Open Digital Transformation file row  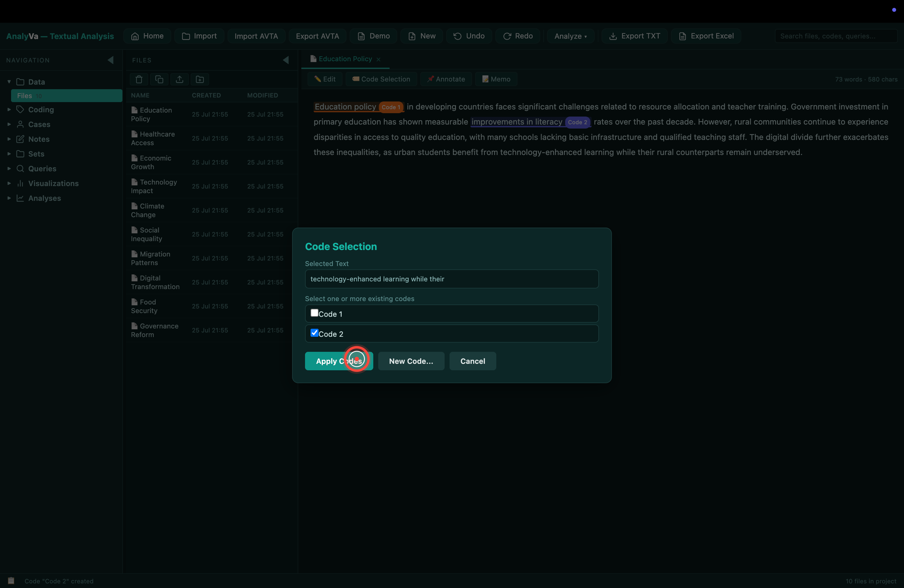211,282
